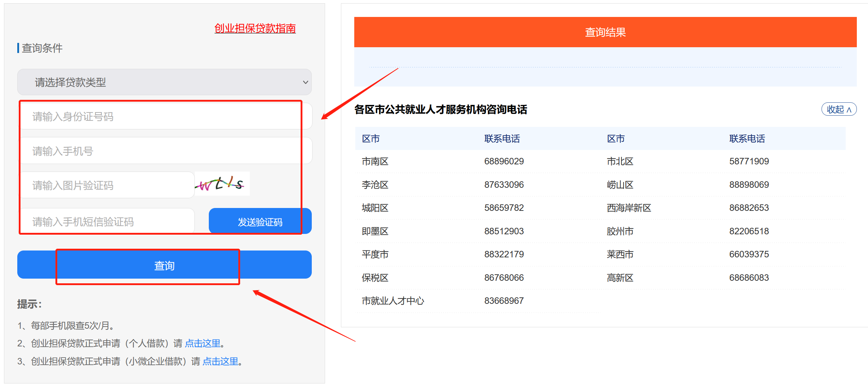868x390 pixels.
Task: Select the 西海岸新区 district entry
Action: tap(629, 208)
